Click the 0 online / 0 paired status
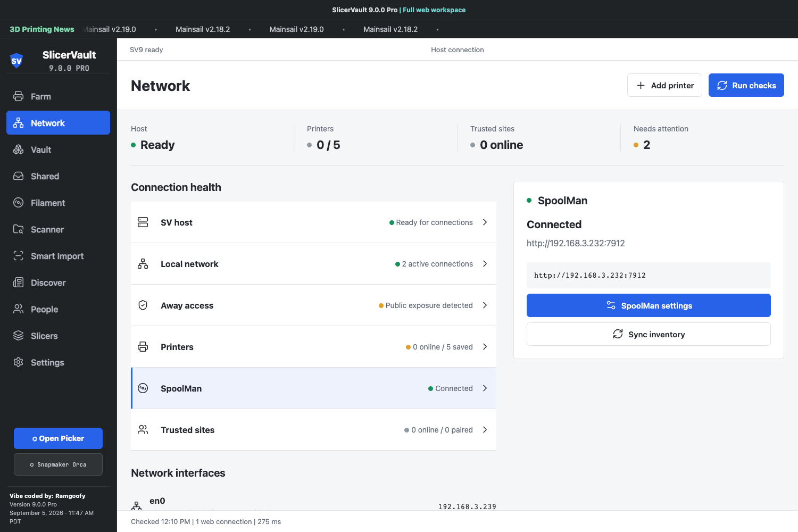Image resolution: width=798 pixels, height=532 pixels. (x=438, y=430)
